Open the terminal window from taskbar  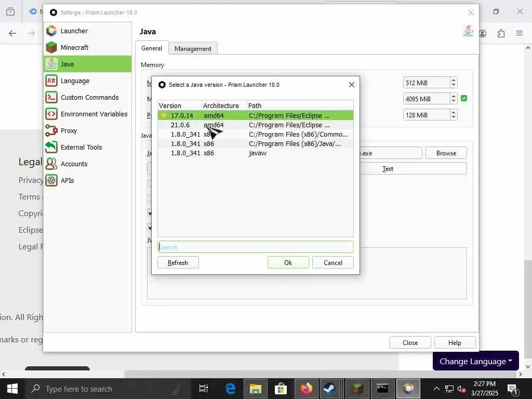pos(382,389)
